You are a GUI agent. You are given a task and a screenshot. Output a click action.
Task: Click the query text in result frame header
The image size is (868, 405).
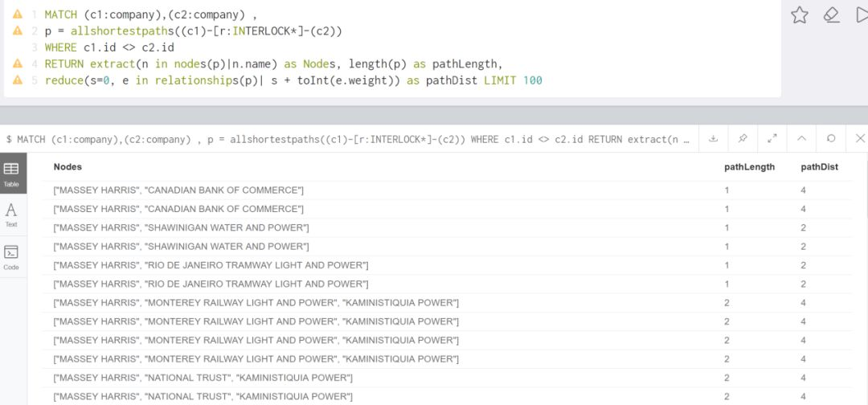(349, 140)
